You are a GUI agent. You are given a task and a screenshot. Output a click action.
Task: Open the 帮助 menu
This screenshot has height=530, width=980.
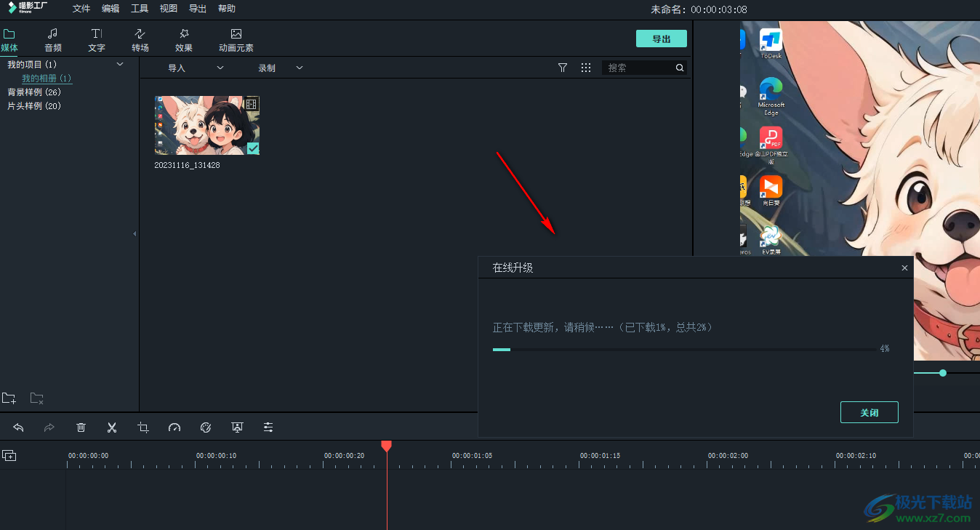tap(227, 9)
